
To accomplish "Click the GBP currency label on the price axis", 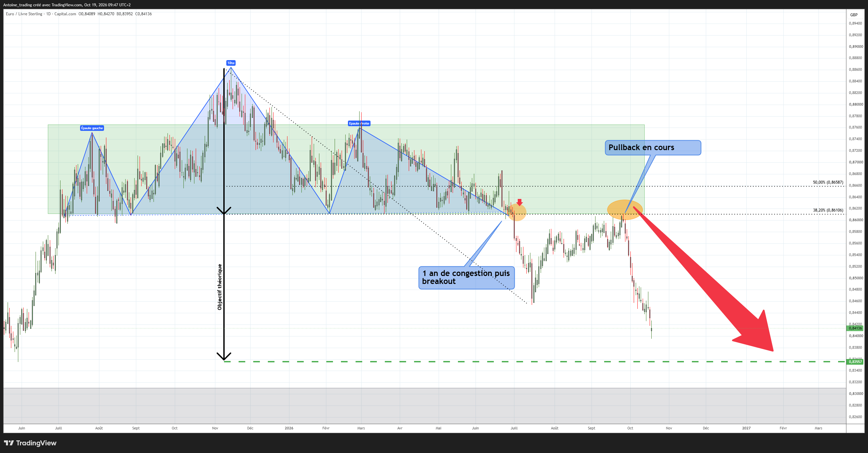I will pos(854,15).
